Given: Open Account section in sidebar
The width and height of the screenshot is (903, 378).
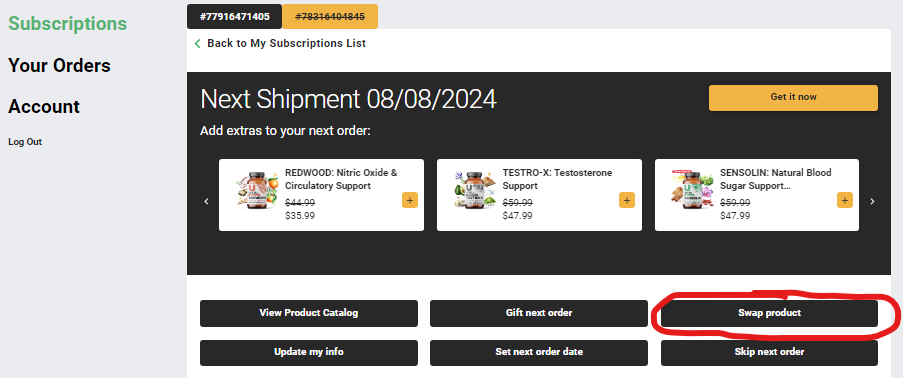Looking at the screenshot, I should tap(44, 107).
